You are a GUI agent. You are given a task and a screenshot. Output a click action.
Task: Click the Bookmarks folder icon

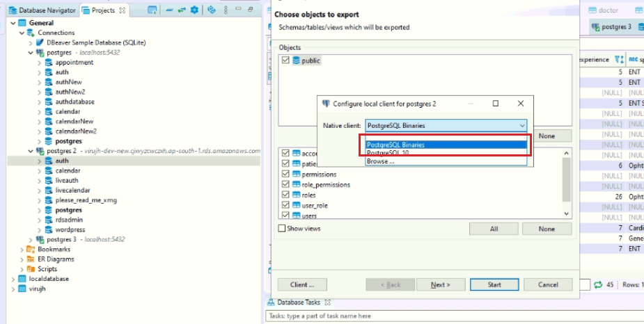[31, 250]
